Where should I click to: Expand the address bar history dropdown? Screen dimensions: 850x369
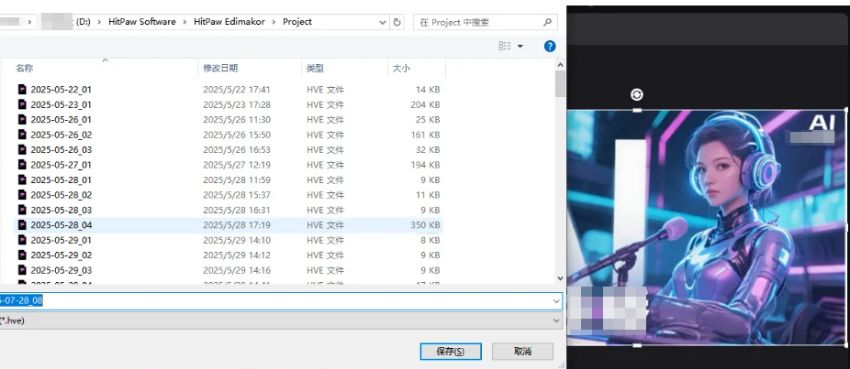pos(383,22)
